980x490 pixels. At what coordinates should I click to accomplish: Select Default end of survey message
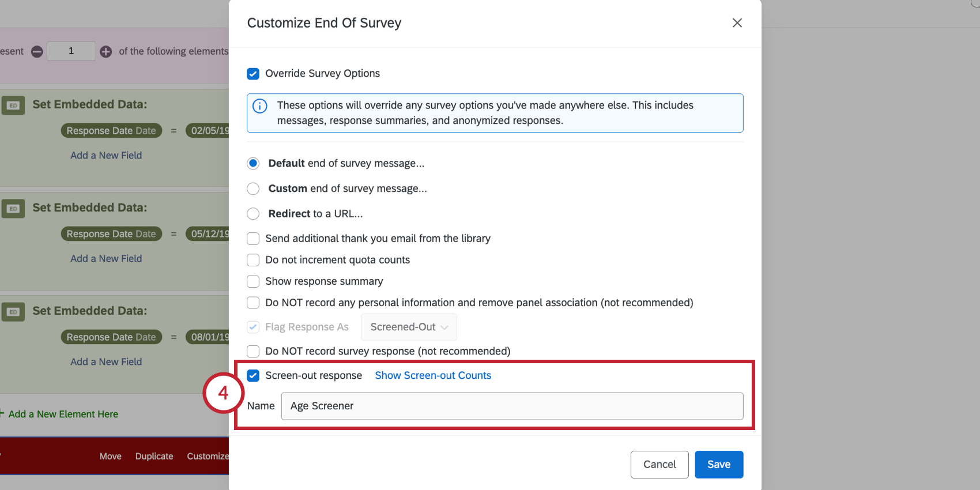(253, 164)
